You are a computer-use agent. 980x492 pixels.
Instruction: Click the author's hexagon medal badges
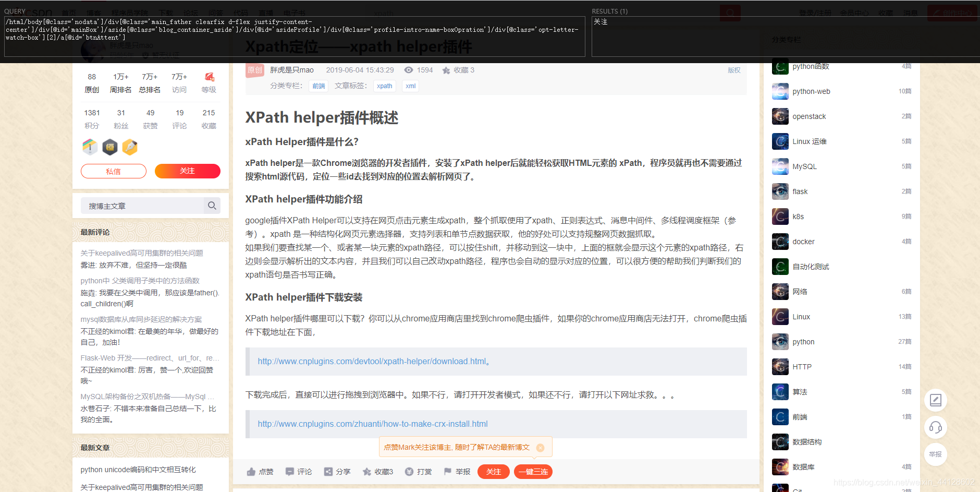tap(110, 147)
